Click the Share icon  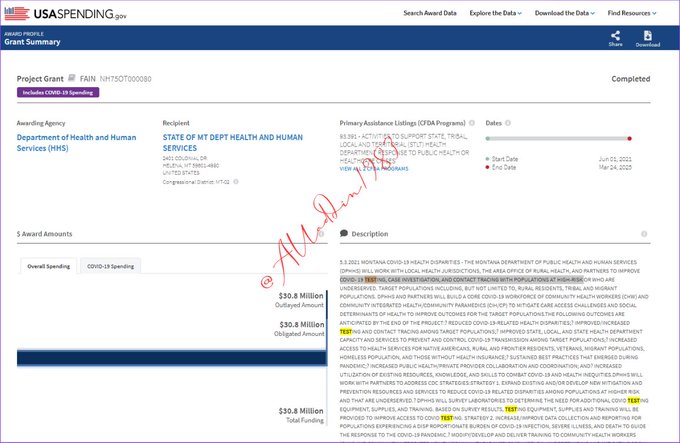pyautogui.click(x=615, y=36)
